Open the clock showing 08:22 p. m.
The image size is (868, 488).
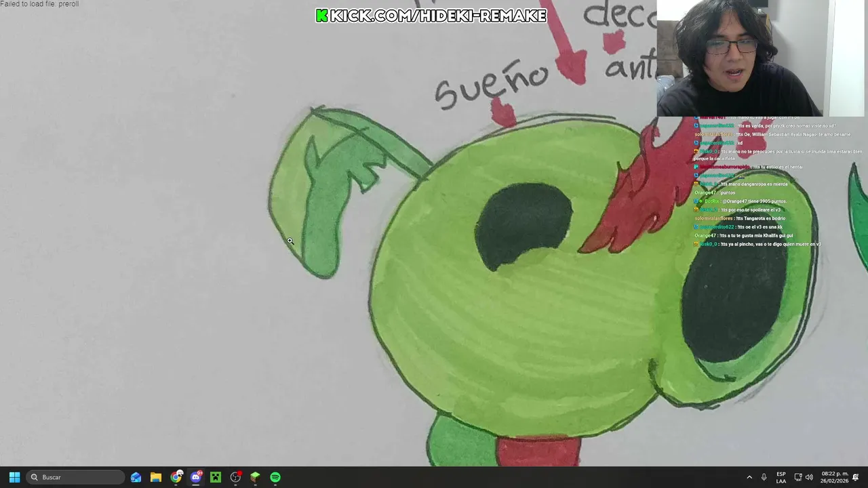tap(834, 477)
